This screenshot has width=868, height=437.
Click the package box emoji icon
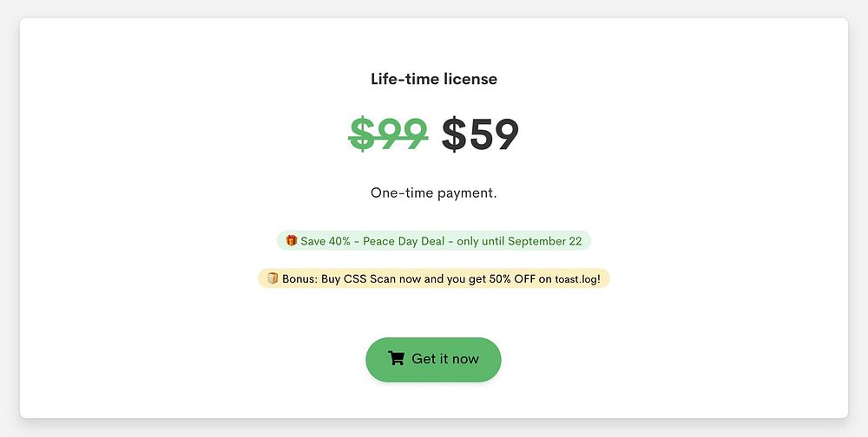point(273,278)
